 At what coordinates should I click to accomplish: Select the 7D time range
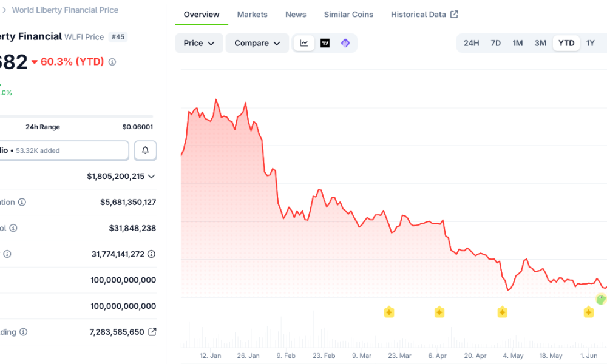point(495,43)
